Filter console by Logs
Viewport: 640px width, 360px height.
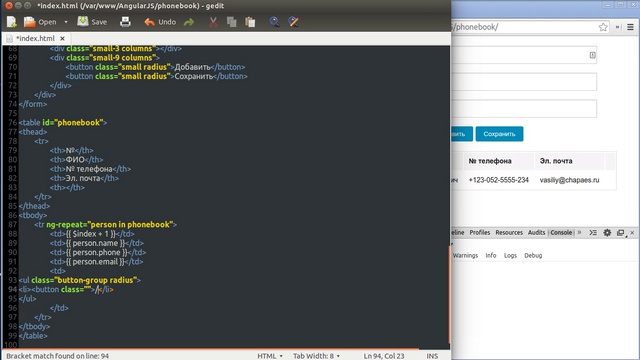click(510, 256)
